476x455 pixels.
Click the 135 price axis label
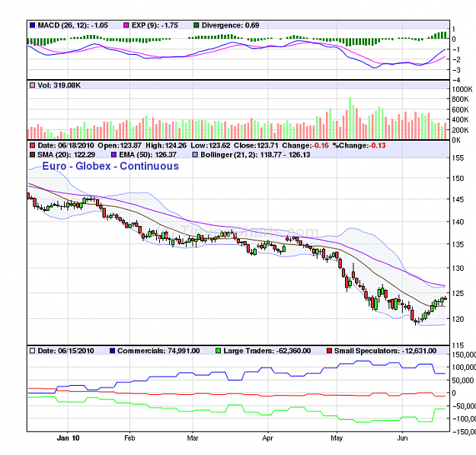pyautogui.click(x=457, y=244)
